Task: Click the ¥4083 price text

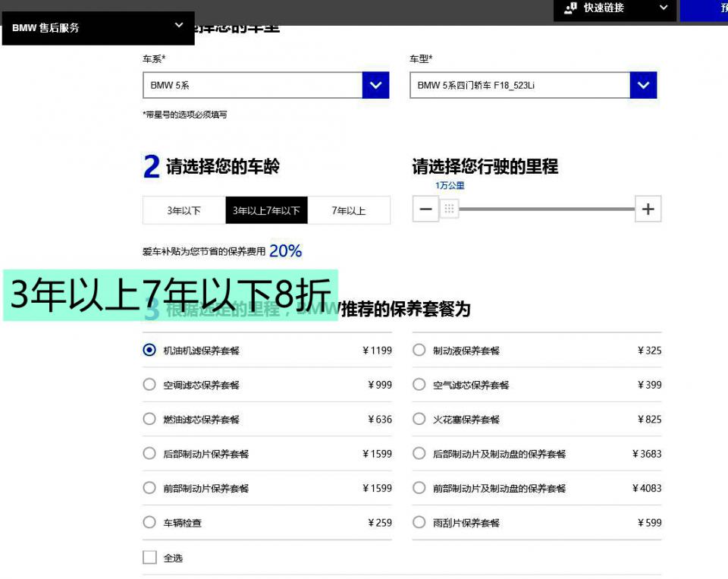Action: pos(647,488)
